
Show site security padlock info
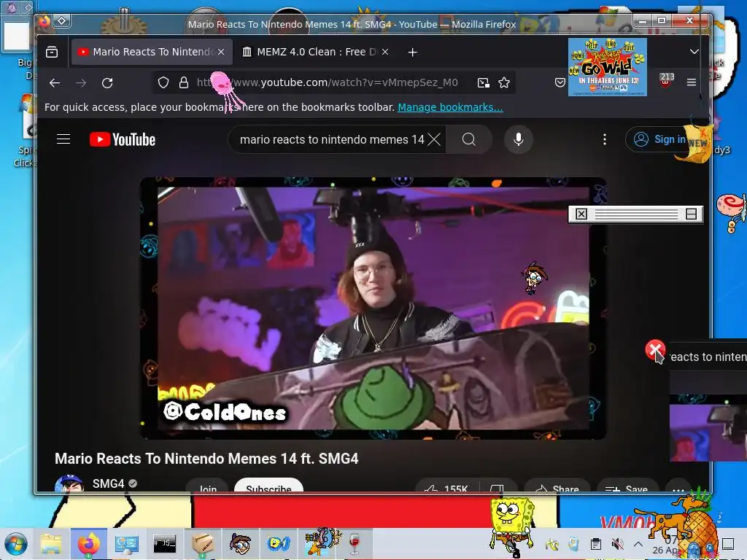tap(183, 83)
